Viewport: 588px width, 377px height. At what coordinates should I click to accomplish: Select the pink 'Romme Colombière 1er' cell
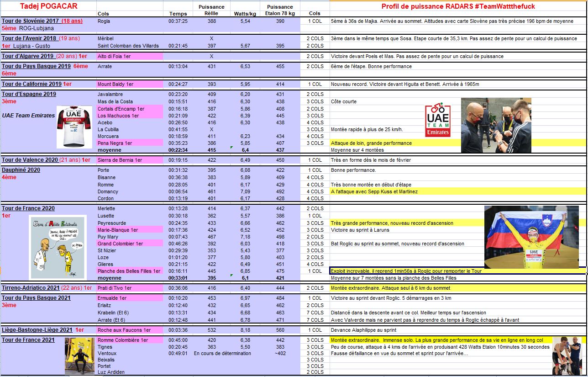pyautogui.click(x=130, y=340)
